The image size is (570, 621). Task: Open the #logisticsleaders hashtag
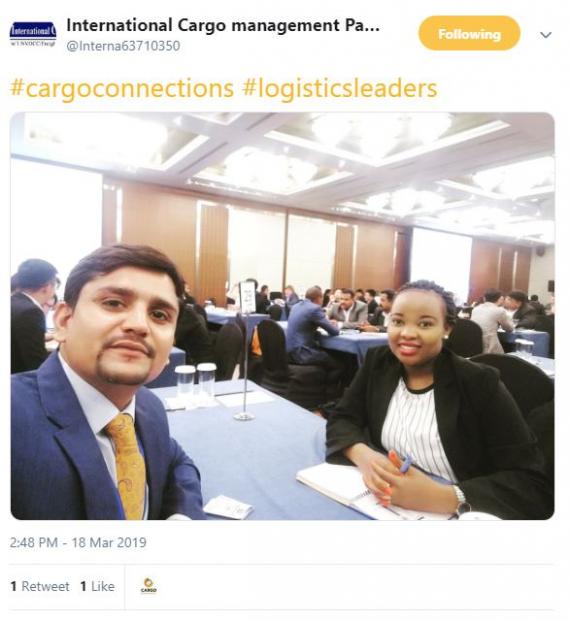click(340, 88)
